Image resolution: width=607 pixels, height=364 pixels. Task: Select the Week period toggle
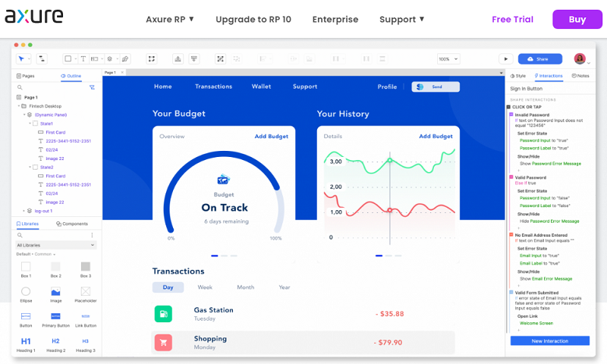click(205, 287)
